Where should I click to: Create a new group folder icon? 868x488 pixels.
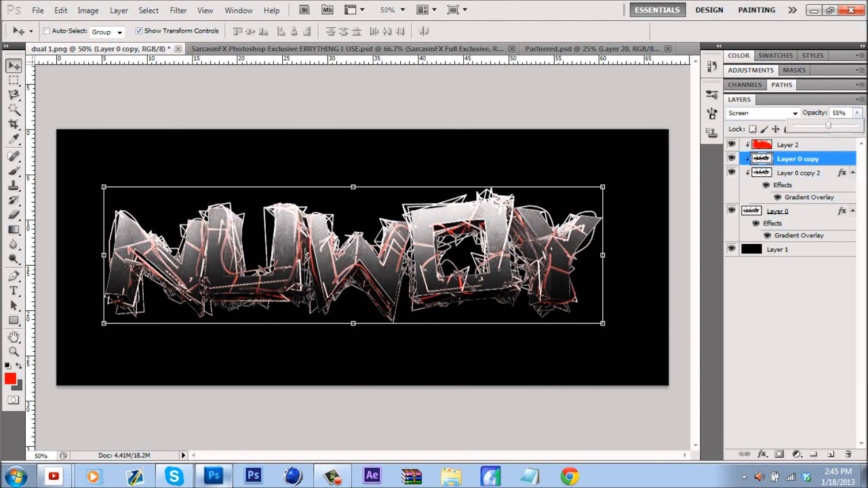tap(813, 454)
